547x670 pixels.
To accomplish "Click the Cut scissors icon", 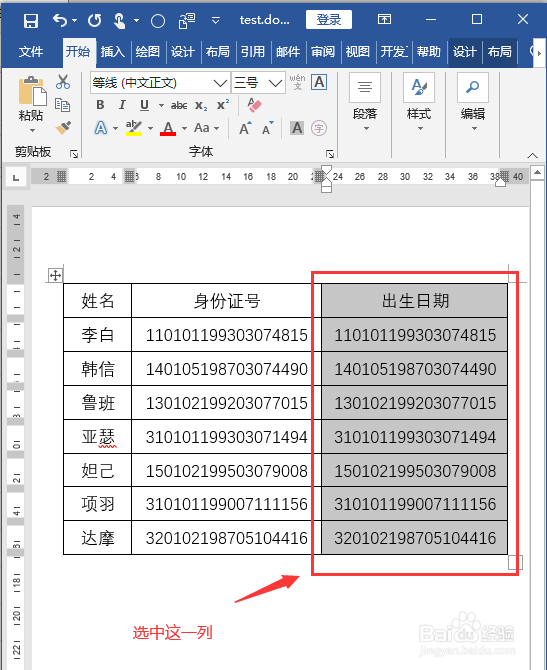I will pyautogui.click(x=63, y=82).
